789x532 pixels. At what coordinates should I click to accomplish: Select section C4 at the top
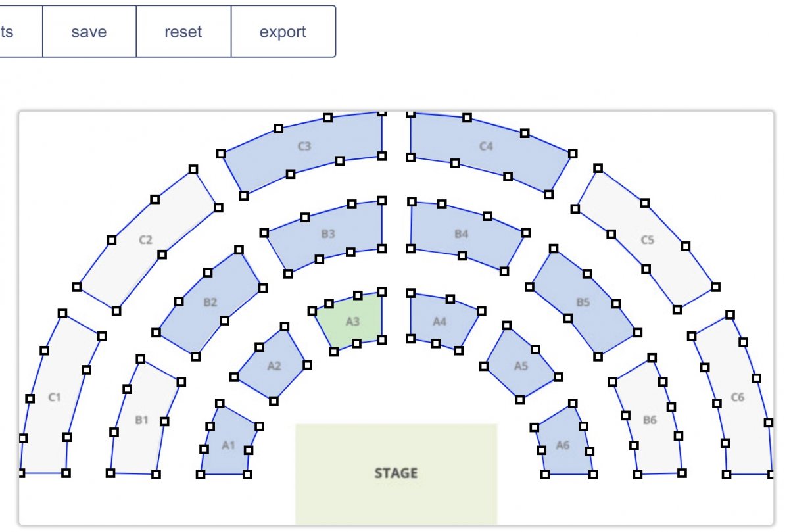click(487, 146)
